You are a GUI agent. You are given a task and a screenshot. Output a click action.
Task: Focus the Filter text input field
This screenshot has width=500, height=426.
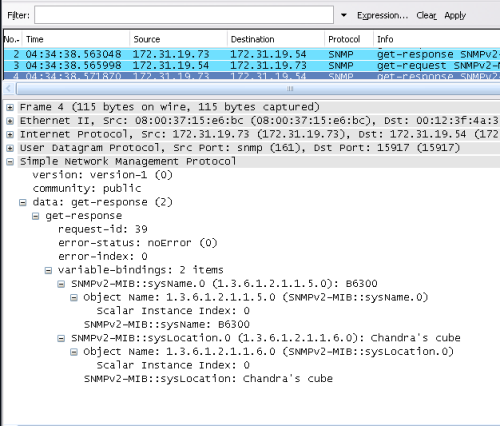[x=184, y=15]
